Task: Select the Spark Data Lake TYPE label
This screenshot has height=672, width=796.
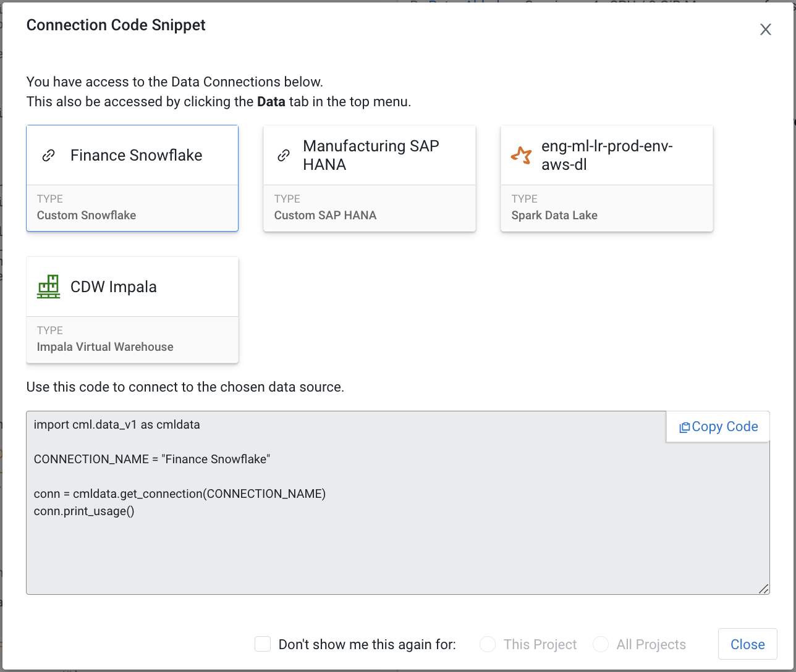Action: (554, 215)
